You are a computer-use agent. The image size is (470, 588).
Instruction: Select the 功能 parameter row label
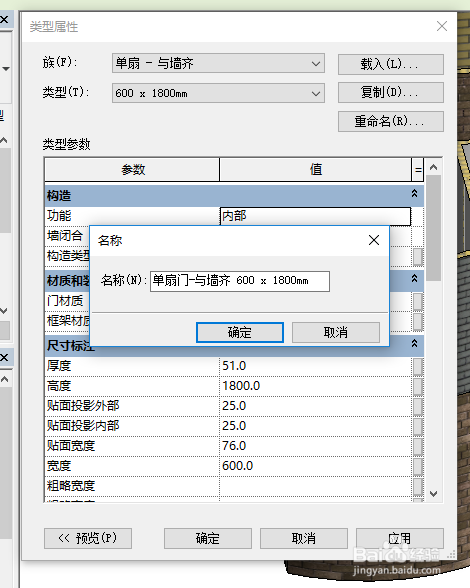59,216
